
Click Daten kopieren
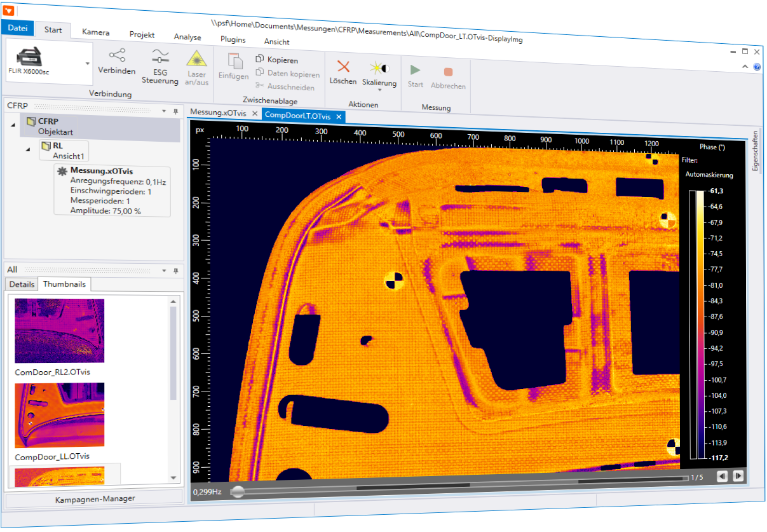click(x=287, y=74)
